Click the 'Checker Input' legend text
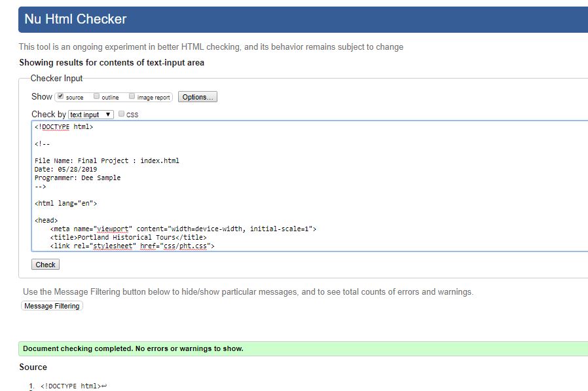The image size is (588, 391). click(x=56, y=78)
